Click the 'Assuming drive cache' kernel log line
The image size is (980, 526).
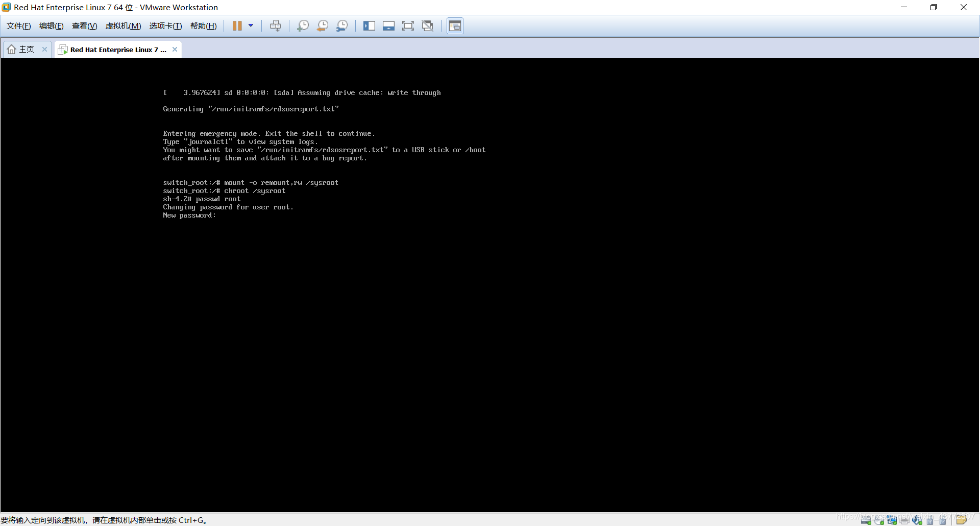[302, 93]
